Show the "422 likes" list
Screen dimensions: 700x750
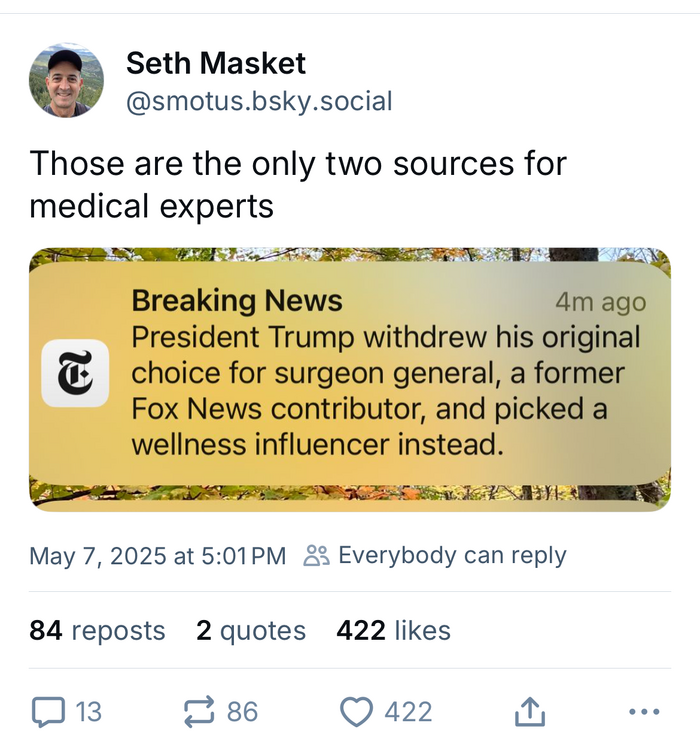393,630
